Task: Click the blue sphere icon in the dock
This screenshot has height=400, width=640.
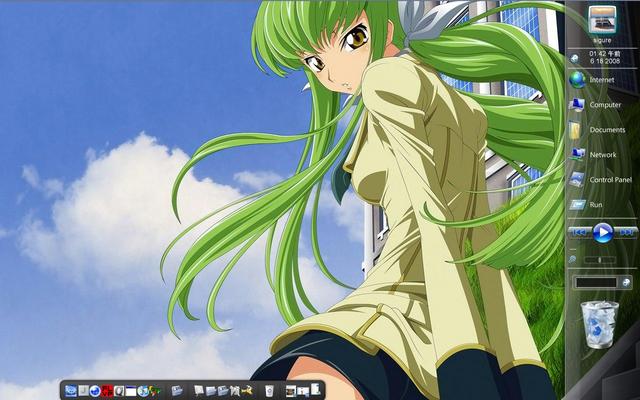Action: coord(95,391)
